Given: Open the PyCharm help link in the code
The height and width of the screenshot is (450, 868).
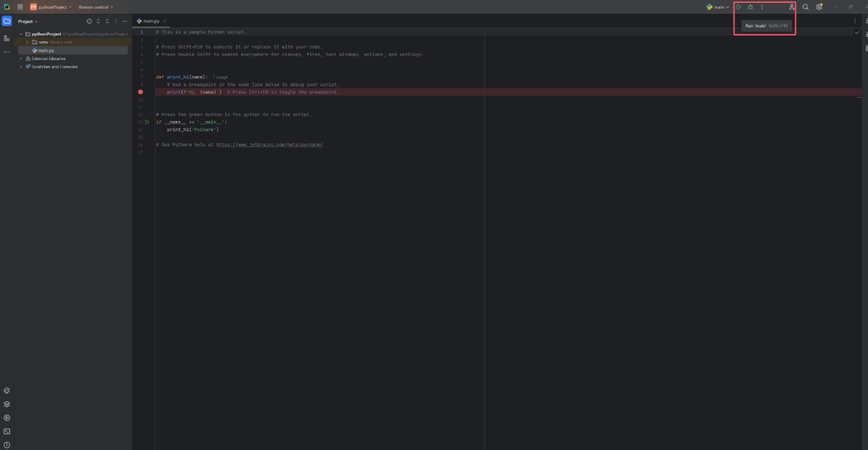Looking at the screenshot, I should coord(269,144).
